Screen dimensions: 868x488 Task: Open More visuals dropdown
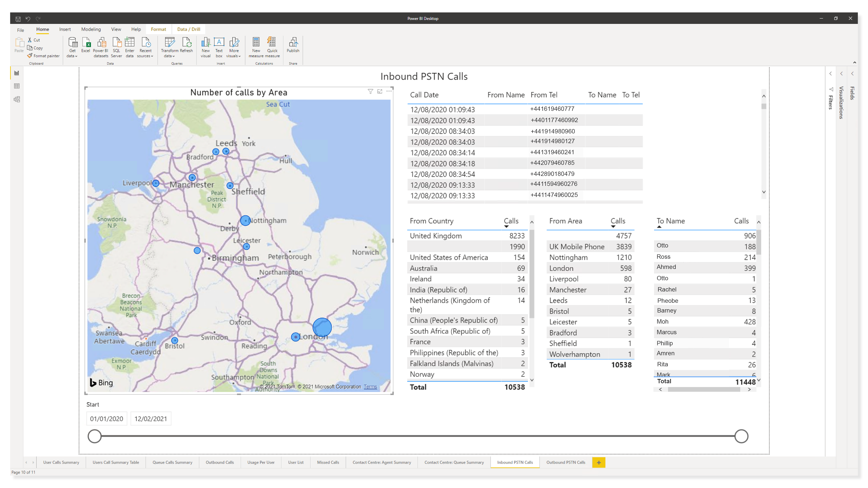(234, 47)
